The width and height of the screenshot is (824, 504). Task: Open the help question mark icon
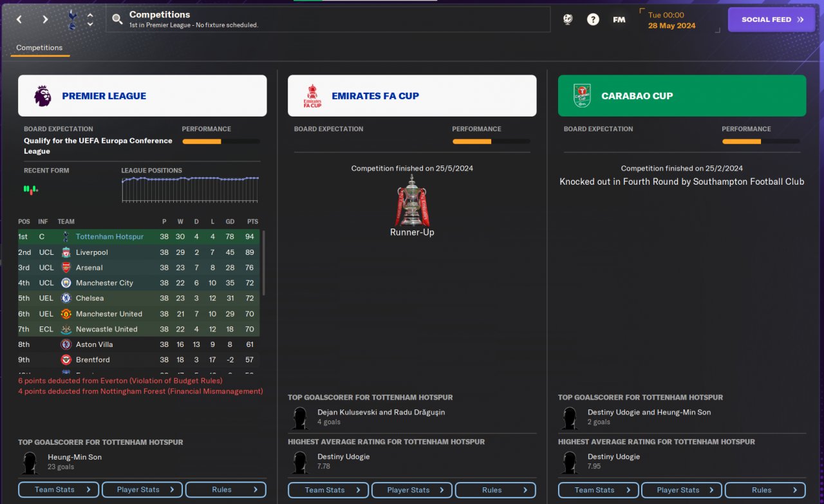tap(593, 19)
